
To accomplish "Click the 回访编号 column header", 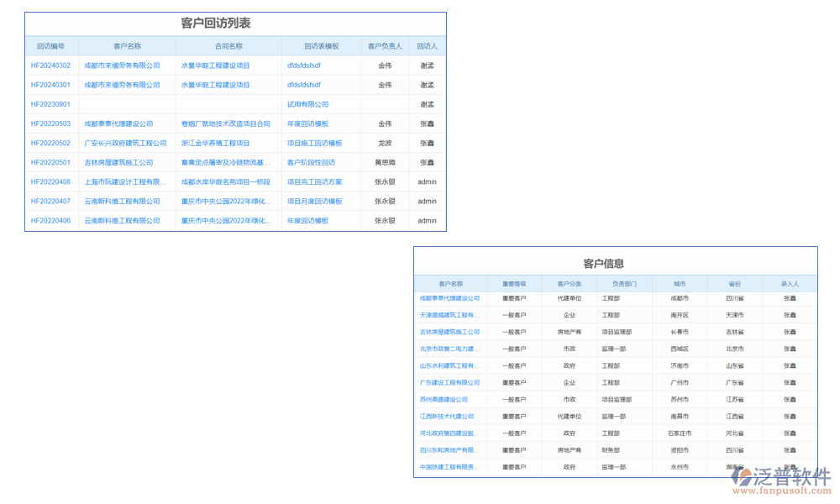I will pyautogui.click(x=52, y=45).
